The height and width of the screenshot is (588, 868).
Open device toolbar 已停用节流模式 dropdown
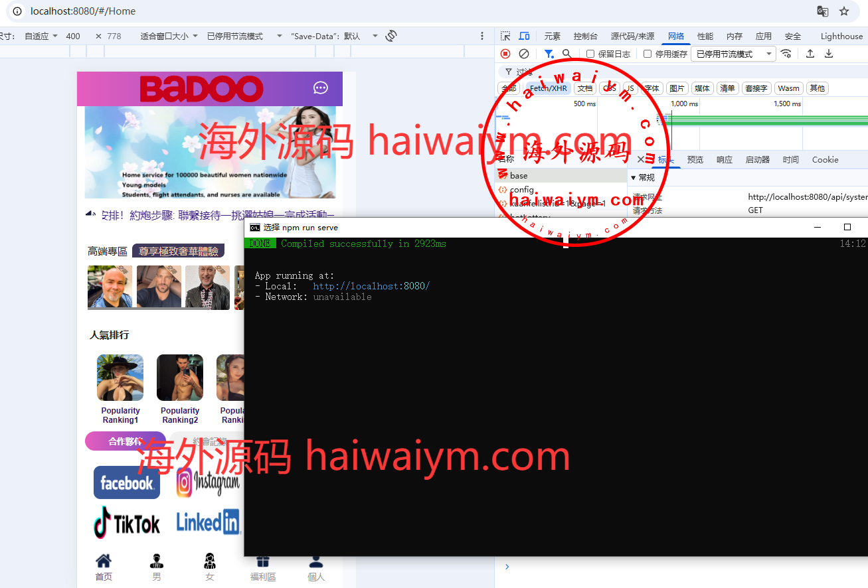coord(244,36)
